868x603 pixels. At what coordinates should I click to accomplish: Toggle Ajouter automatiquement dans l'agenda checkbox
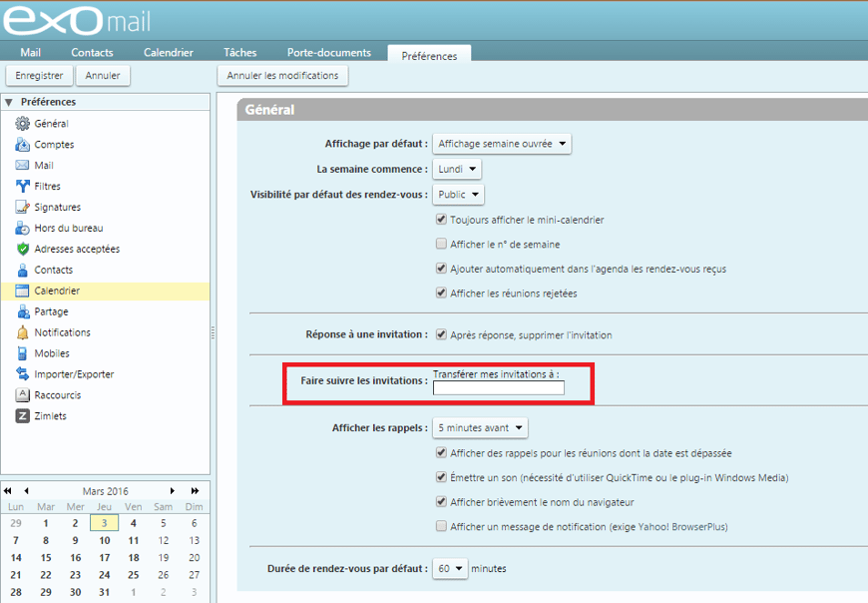(x=441, y=269)
